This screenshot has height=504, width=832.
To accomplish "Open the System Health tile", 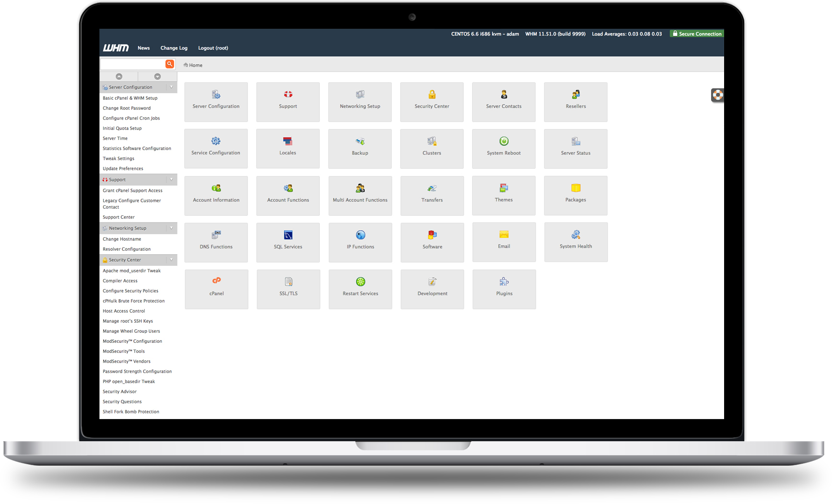I will pos(576,242).
